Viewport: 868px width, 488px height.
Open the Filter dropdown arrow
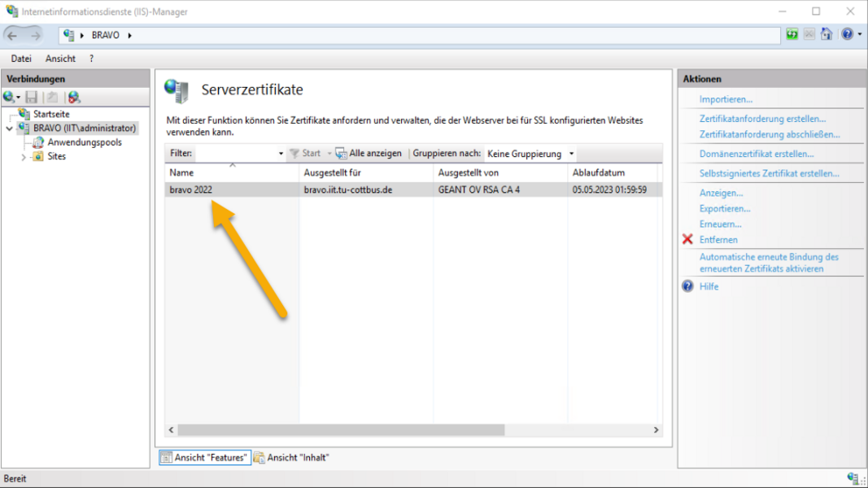click(281, 154)
